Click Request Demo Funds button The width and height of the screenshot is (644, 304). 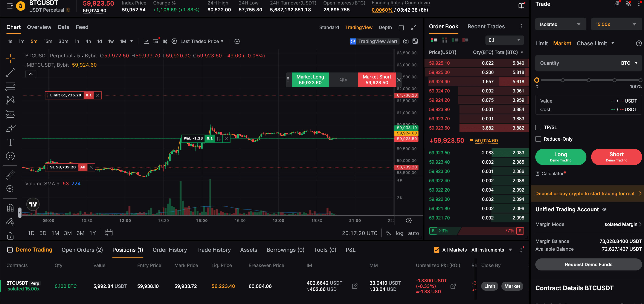(x=589, y=264)
